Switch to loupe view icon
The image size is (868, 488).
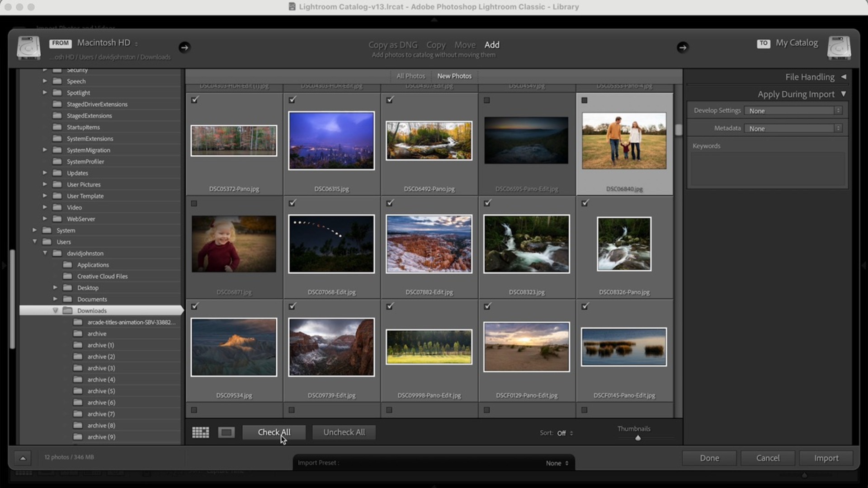tap(226, 432)
